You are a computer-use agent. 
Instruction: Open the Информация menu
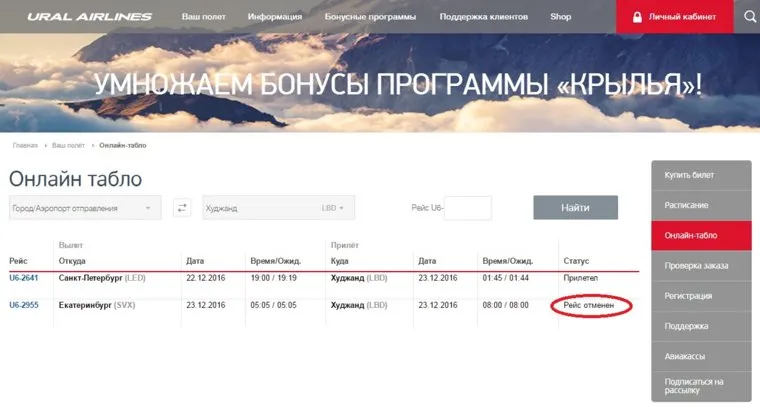pos(275,17)
